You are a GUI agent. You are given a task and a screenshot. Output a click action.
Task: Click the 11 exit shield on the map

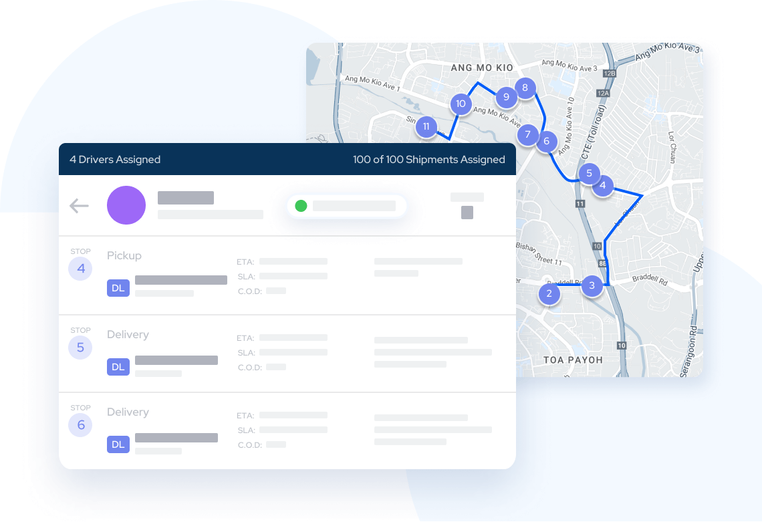point(580,204)
